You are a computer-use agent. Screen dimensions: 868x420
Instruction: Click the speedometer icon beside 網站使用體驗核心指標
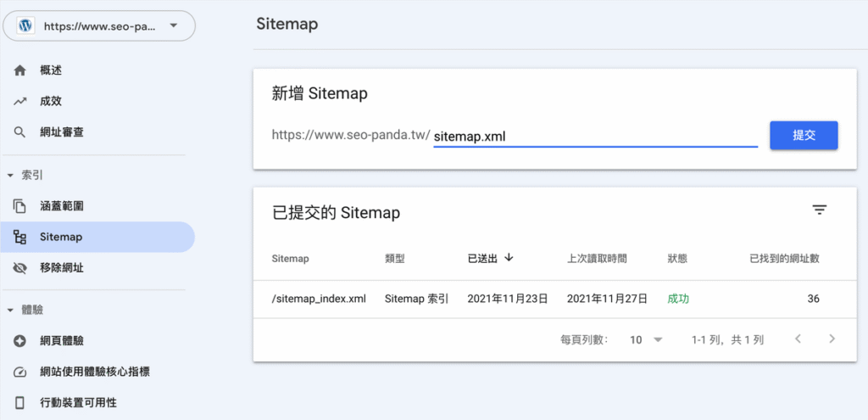point(20,372)
